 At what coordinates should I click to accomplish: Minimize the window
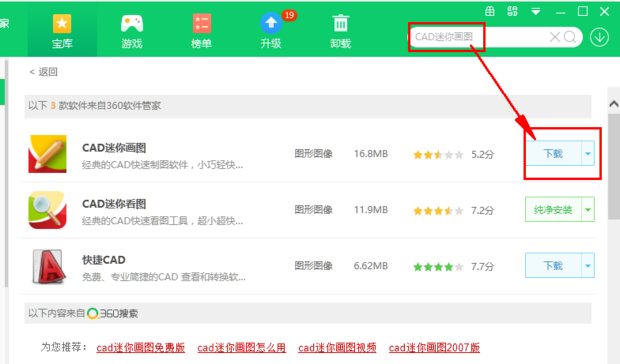click(560, 12)
